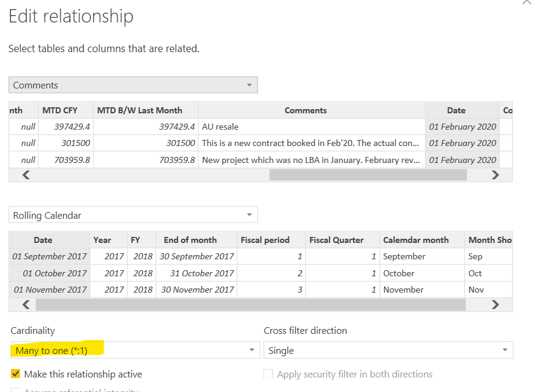Select the FY column header

[x=142, y=240]
